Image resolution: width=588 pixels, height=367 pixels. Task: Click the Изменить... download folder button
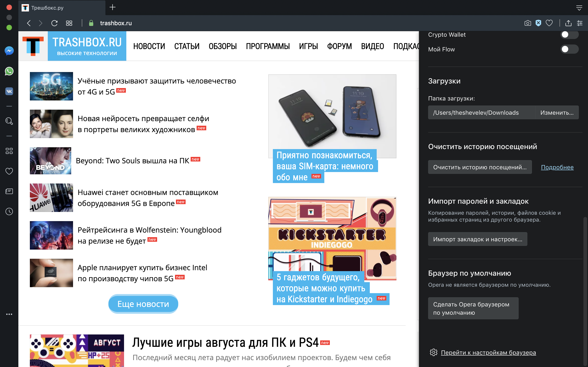click(557, 112)
